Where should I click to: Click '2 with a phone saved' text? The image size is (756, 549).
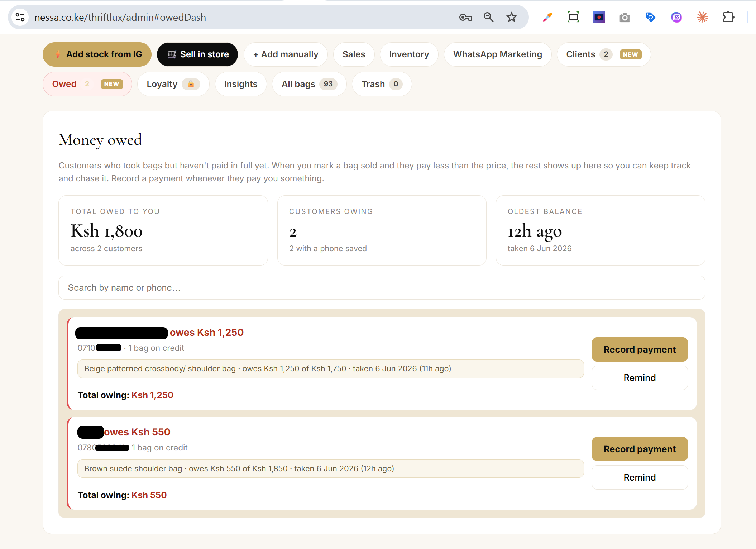point(328,249)
